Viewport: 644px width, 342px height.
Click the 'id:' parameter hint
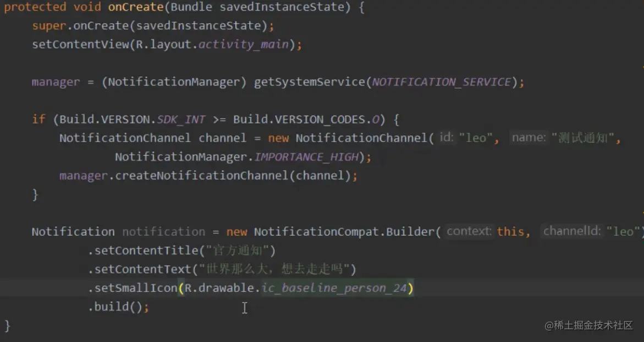(x=446, y=137)
